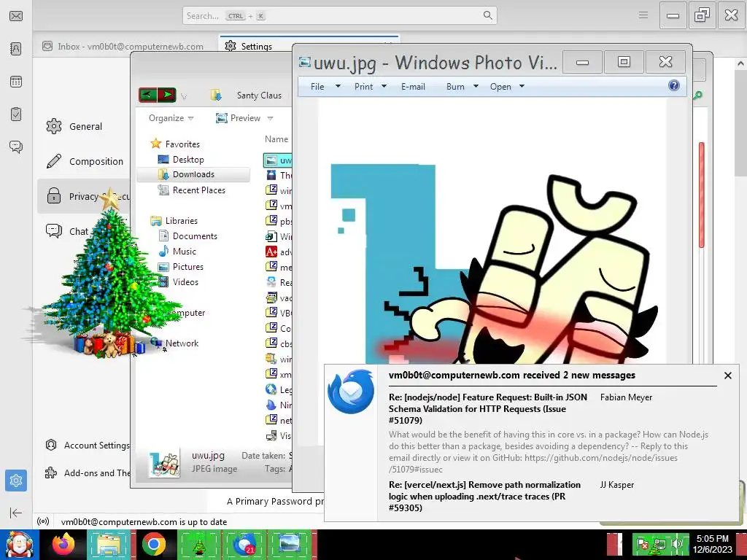Click Thunderbird taskbar icon with 21 badge
This screenshot has width=747, height=560.
[244, 544]
